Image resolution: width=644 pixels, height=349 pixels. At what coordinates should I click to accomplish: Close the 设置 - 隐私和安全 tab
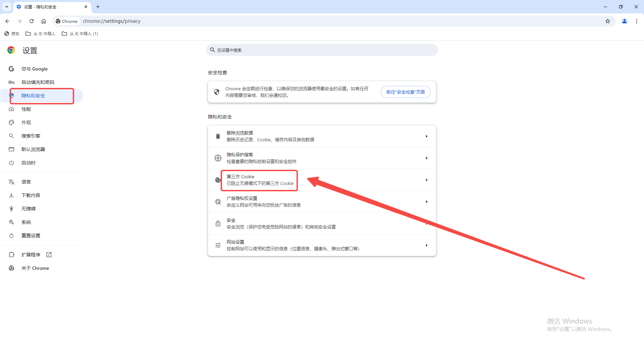click(86, 7)
